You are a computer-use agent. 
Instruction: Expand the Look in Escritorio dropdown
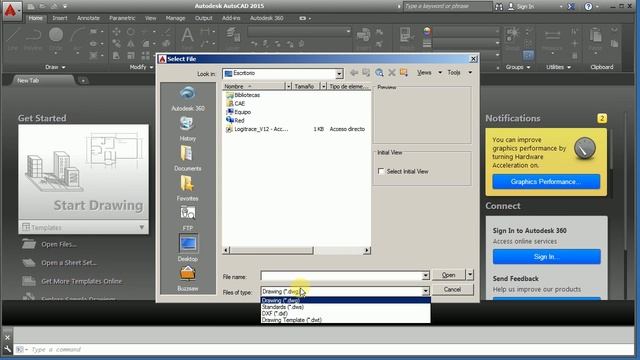[339, 74]
